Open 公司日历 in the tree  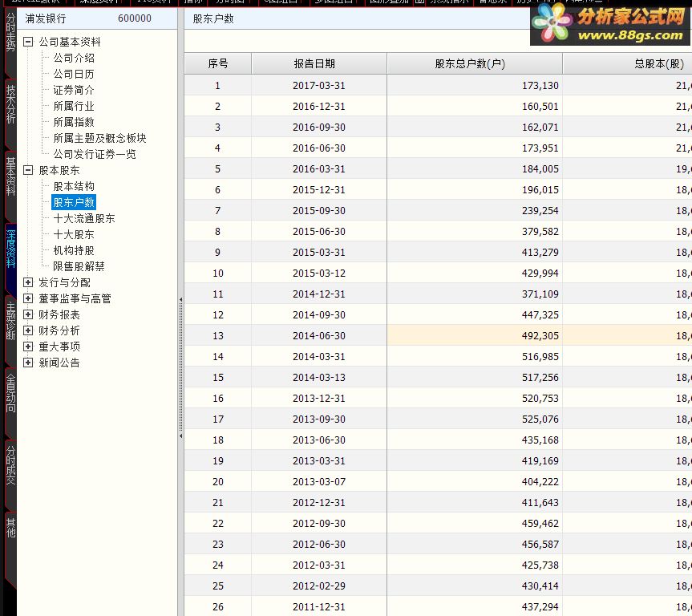tap(74, 74)
